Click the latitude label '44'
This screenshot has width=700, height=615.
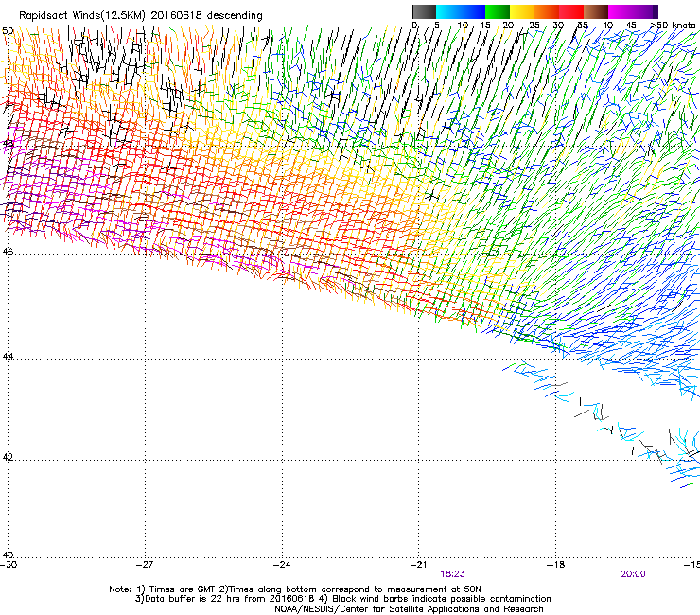point(8,357)
